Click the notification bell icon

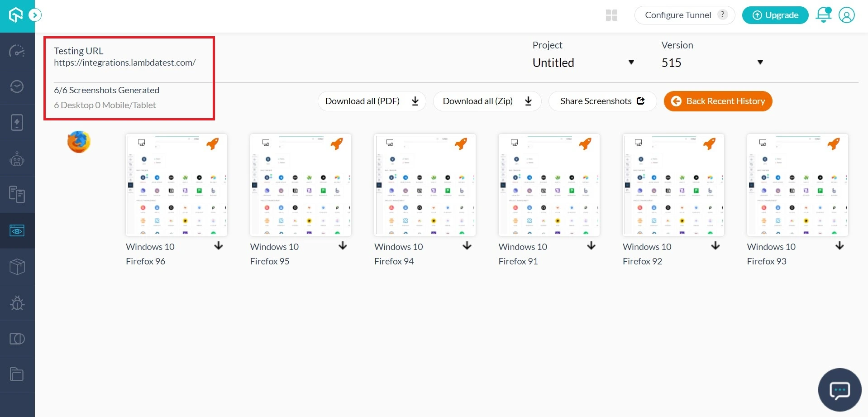pos(823,15)
